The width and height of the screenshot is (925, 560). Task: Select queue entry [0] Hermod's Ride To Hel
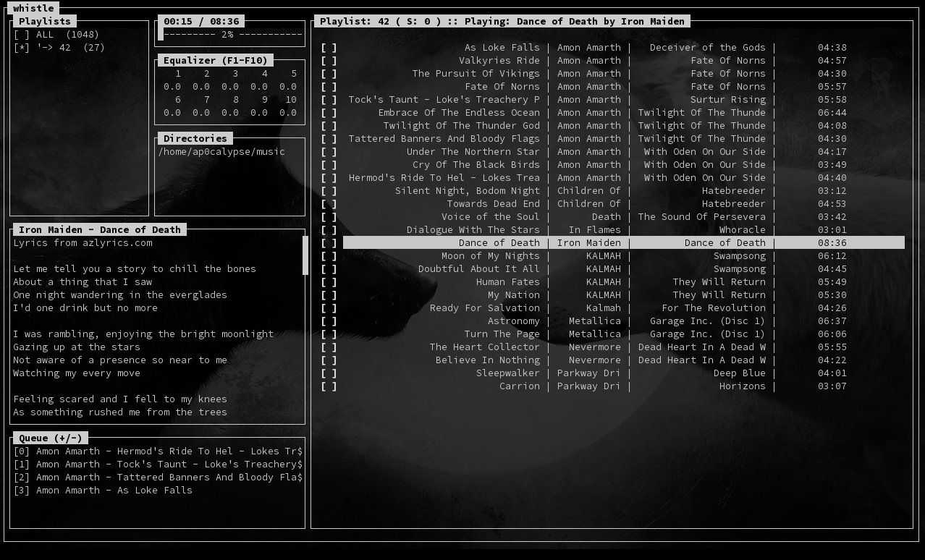[158, 451]
